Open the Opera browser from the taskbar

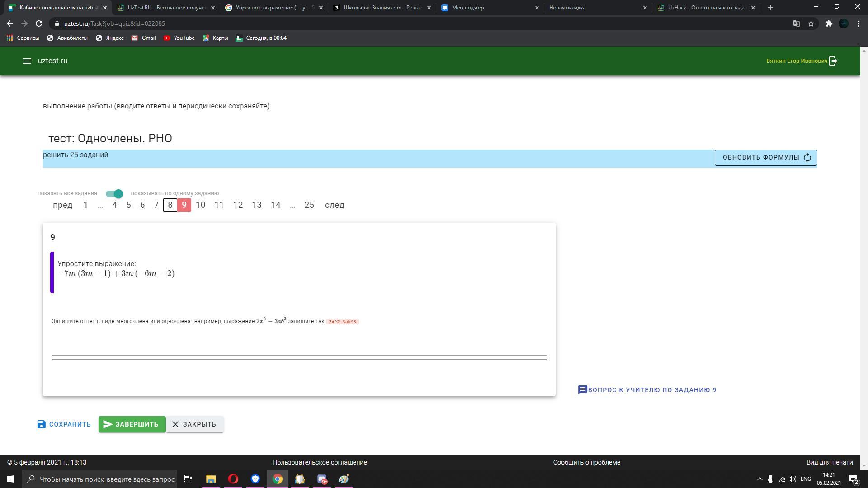coord(233,479)
